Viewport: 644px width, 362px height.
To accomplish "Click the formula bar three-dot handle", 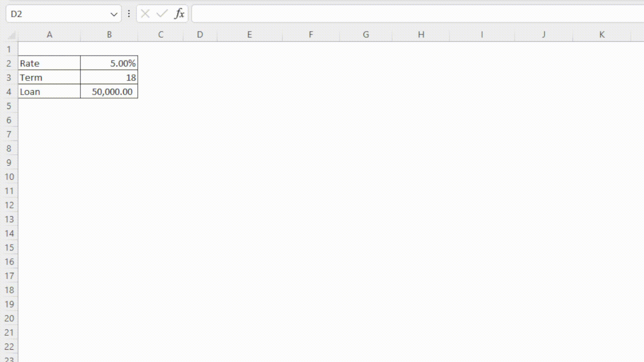I will click(x=129, y=14).
